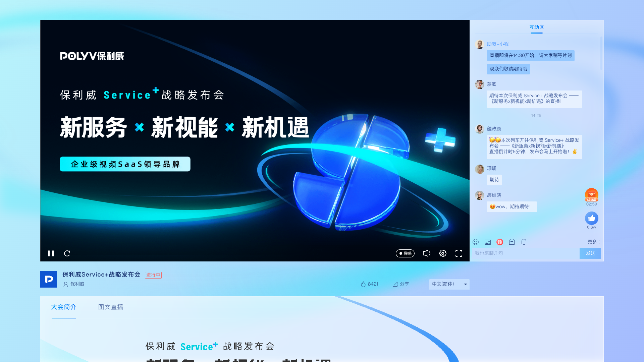This screenshot has width=644, height=362.
Task: Open video settings gear
Action: click(443, 253)
